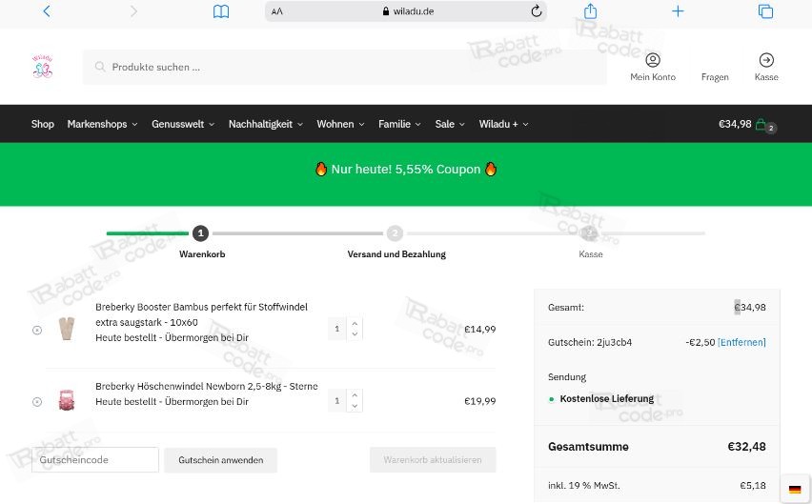The image size is (812, 504).
Task: Click the magnifier icon in the product search
Action: pos(100,67)
